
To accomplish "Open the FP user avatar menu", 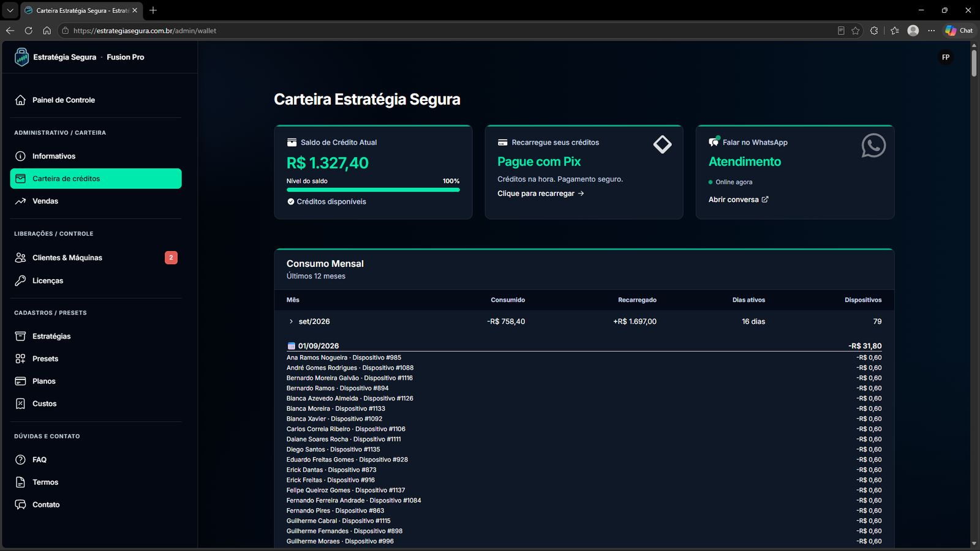I will (x=946, y=57).
